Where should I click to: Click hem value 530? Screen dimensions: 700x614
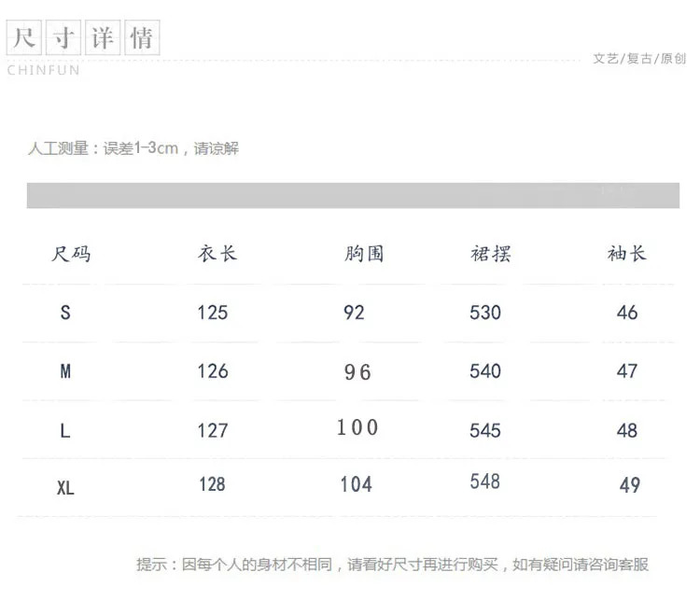[x=485, y=313]
